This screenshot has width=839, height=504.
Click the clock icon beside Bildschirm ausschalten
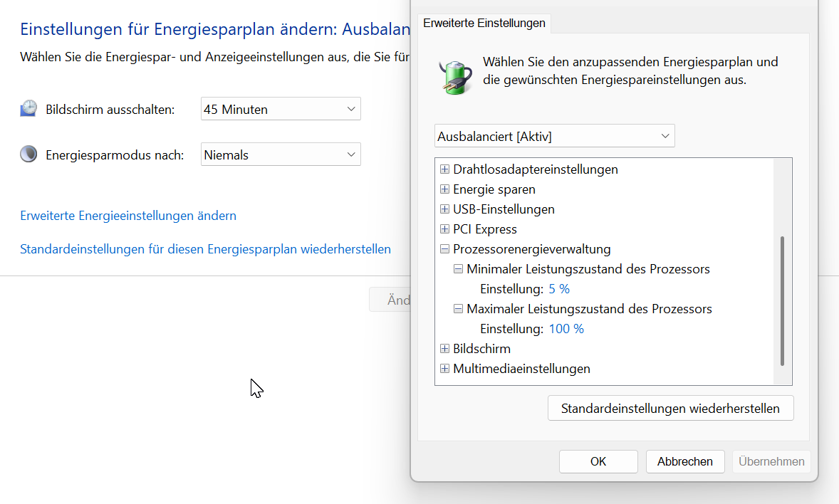coord(28,107)
